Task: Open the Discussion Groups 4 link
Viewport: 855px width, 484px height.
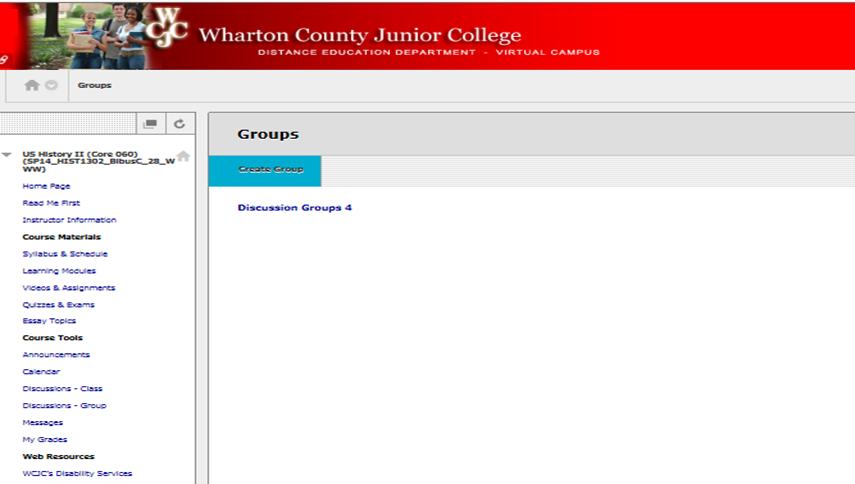Action: [294, 208]
